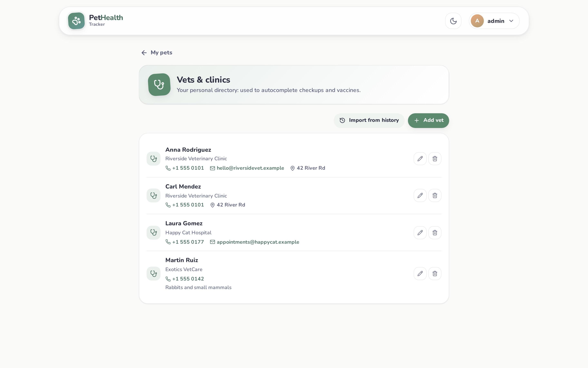Toggle dark mode with moon icon
The height and width of the screenshot is (368, 588).
453,21
